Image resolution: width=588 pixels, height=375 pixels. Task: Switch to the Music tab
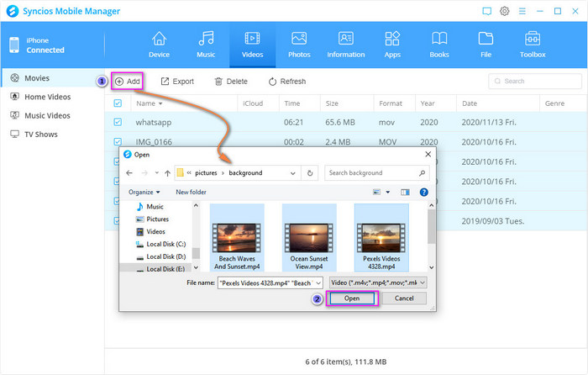(206, 45)
